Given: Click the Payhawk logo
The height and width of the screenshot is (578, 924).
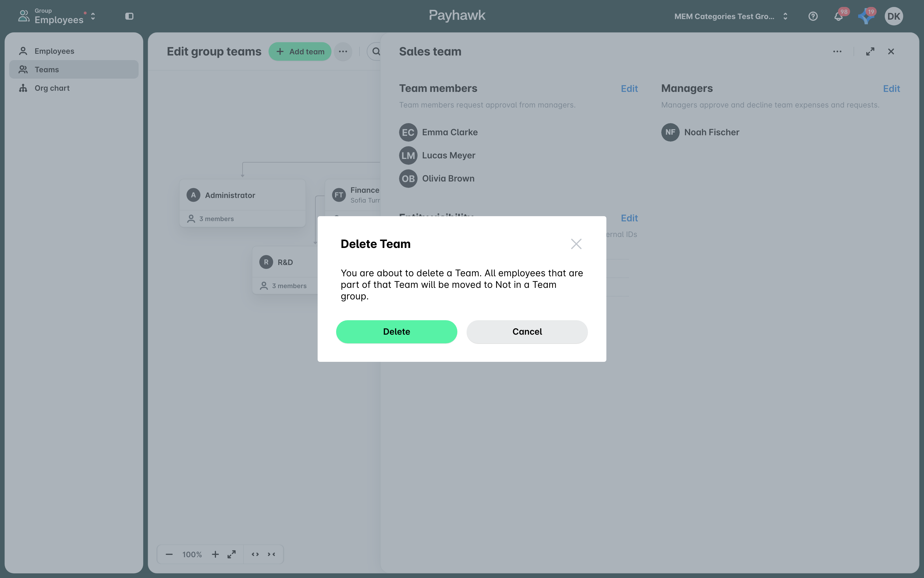Looking at the screenshot, I should click(x=457, y=15).
